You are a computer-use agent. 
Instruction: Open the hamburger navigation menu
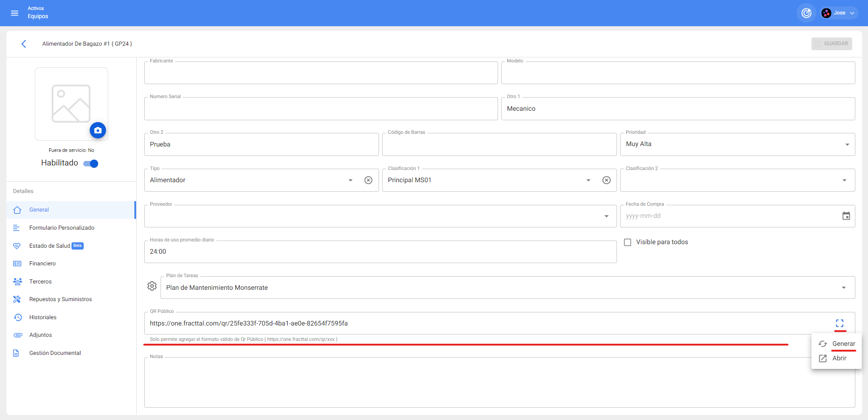tap(14, 13)
